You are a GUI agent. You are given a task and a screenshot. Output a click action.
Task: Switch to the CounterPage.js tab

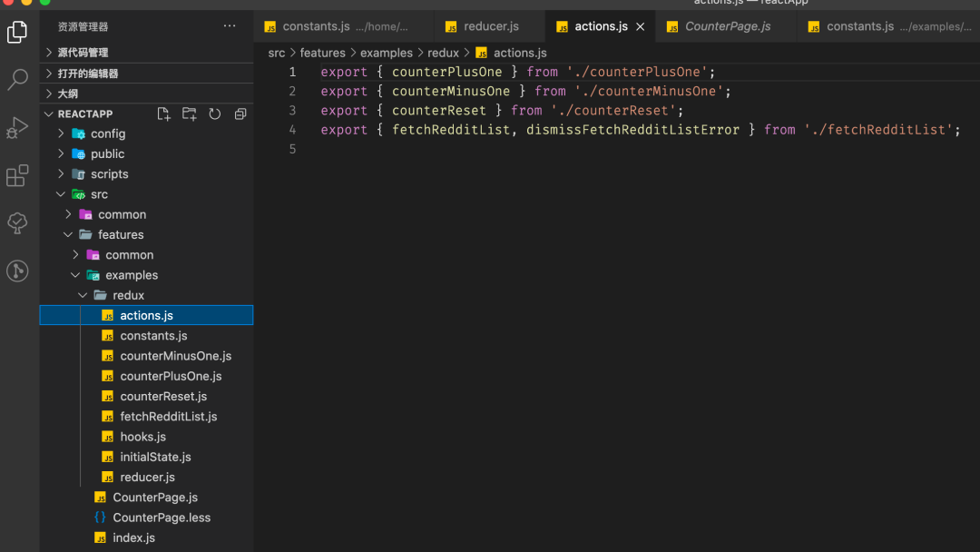[728, 26]
